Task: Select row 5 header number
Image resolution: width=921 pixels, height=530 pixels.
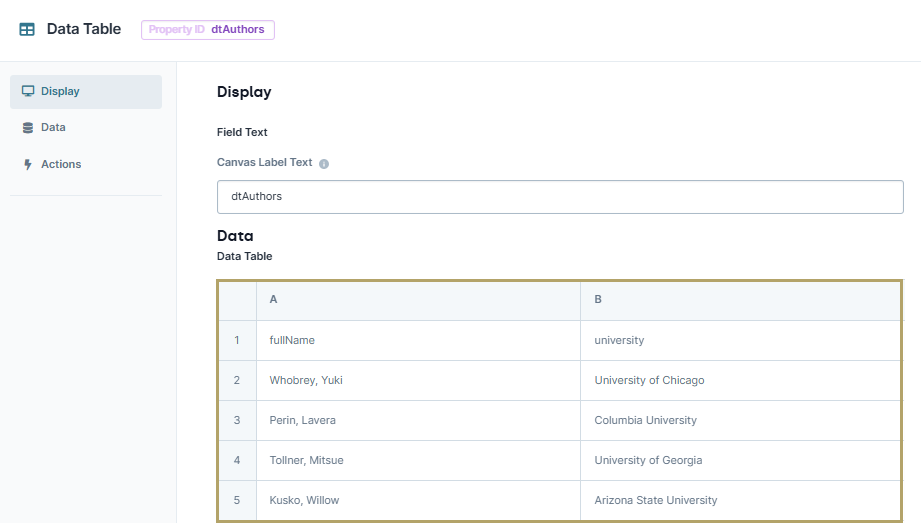Action: 237,500
